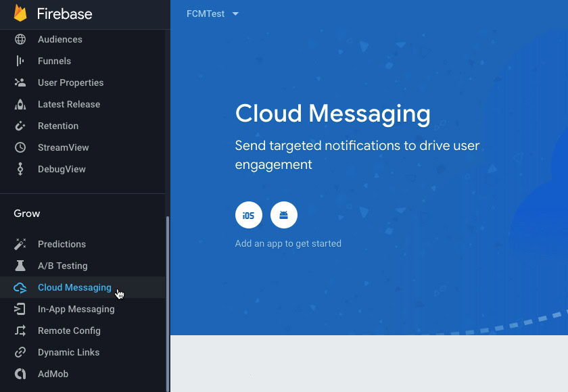The width and height of the screenshot is (568, 392).
Task: Click the Predictions magic wand icon
Action: [x=20, y=244]
